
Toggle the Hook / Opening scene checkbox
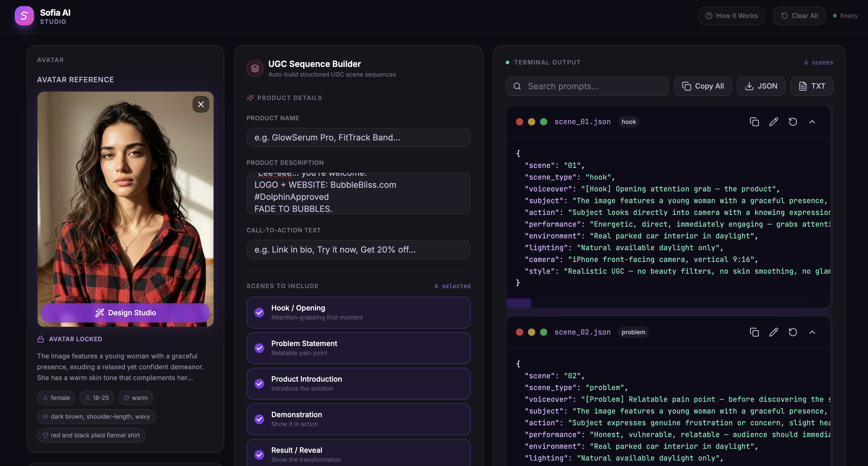(x=259, y=313)
